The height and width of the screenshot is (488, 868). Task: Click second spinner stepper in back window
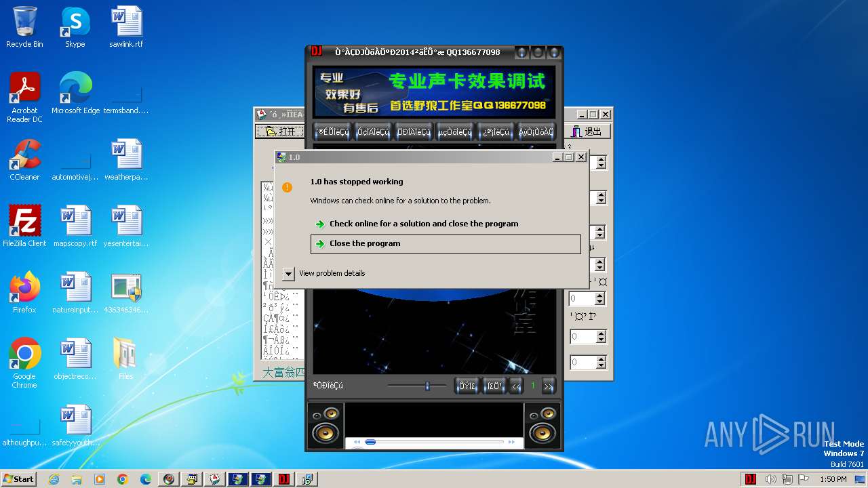tap(600, 198)
